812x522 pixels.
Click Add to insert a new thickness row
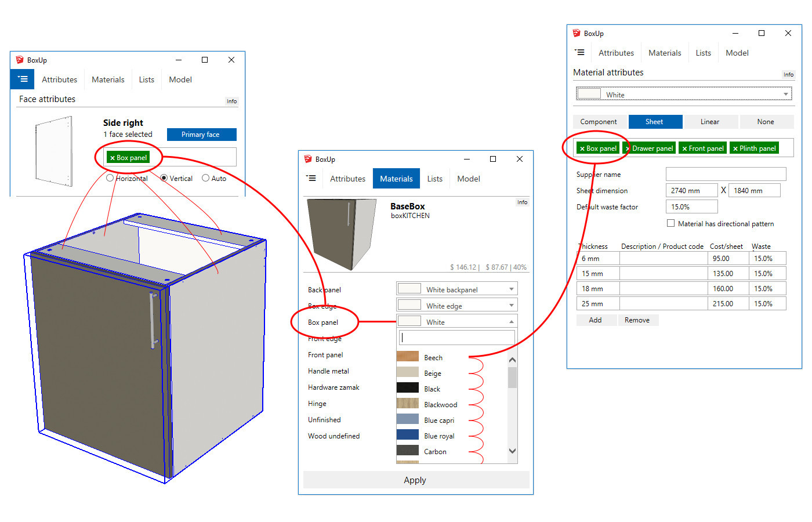[x=596, y=320]
